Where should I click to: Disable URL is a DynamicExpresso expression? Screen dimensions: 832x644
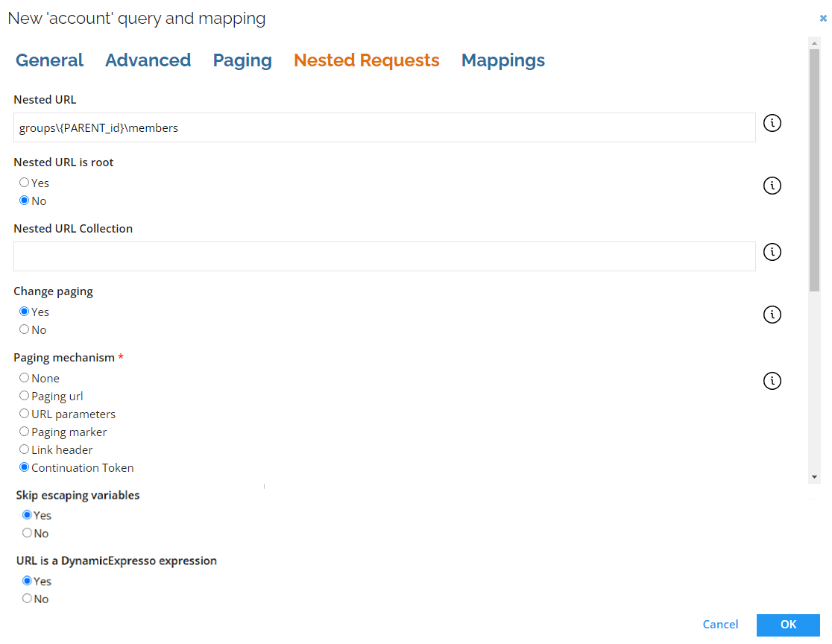[28, 599]
